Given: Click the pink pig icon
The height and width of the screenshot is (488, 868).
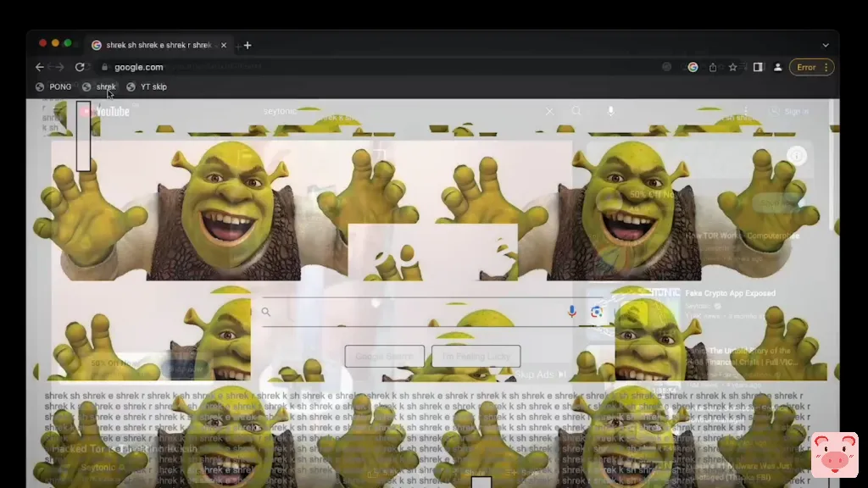Looking at the screenshot, I should pyautogui.click(x=835, y=455).
